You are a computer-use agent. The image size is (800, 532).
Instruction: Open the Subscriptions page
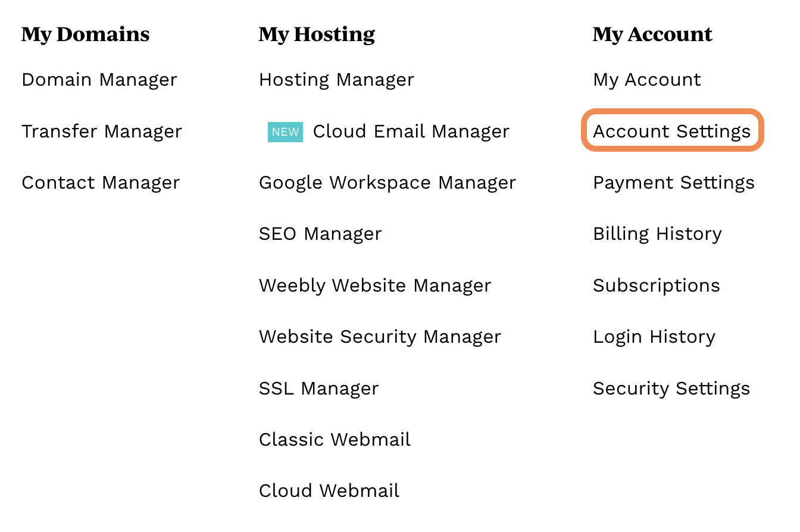(x=655, y=285)
